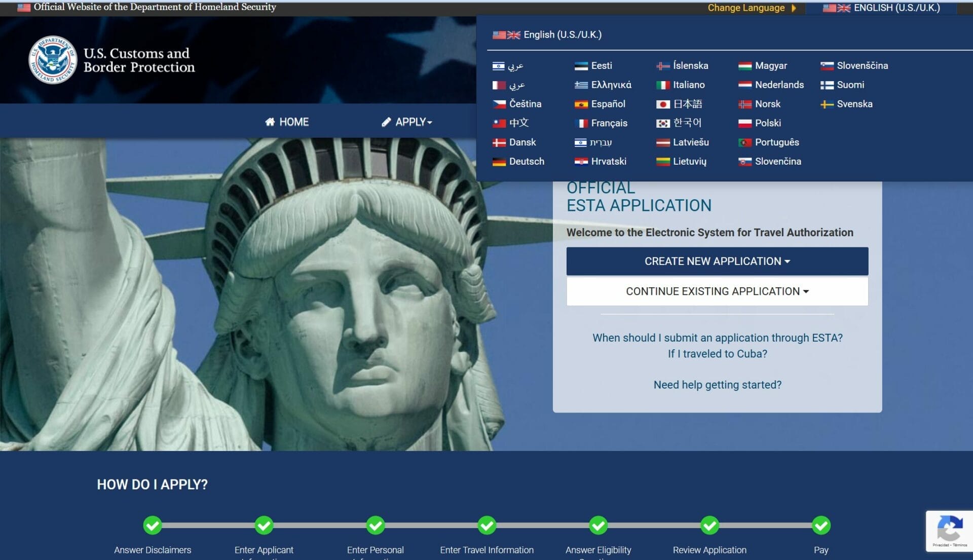Expand Continue Existing Application dropdown
The height and width of the screenshot is (560, 973).
(x=717, y=291)
